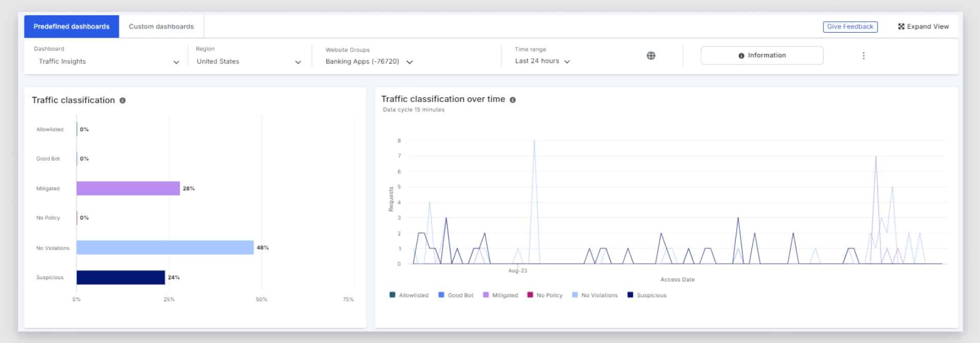Screen dimensions: 980x343
Task: Expand the Banking Apps website groups dropdown
Action: point(369,62)
